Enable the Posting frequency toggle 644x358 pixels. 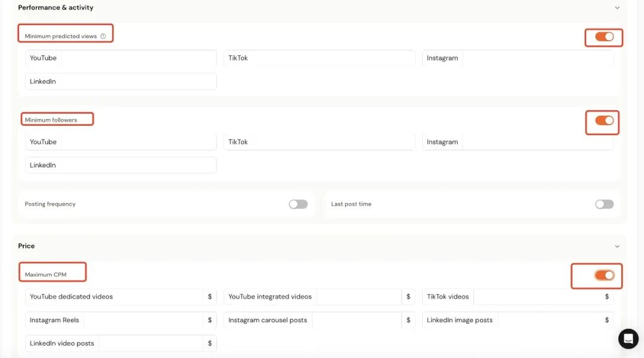pos(298,204)
